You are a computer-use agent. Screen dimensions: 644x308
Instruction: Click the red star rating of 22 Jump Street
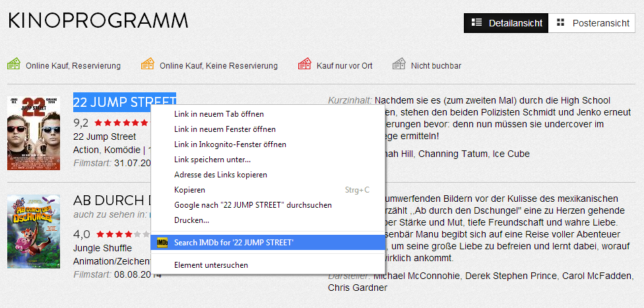122,123
